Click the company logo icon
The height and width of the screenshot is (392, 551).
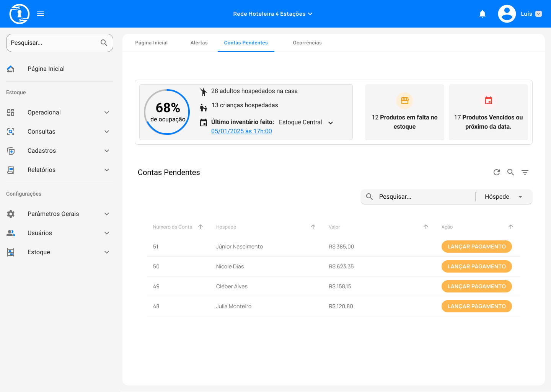[x=19, y=14]
